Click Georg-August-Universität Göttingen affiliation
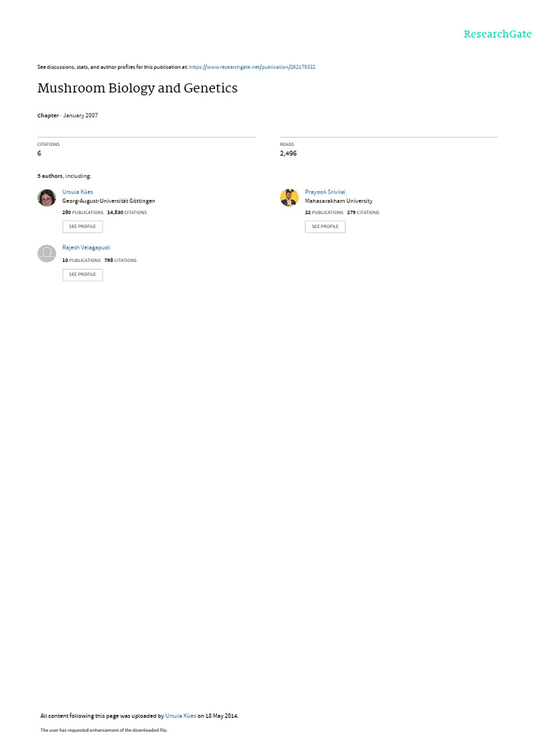 point(109,201)
